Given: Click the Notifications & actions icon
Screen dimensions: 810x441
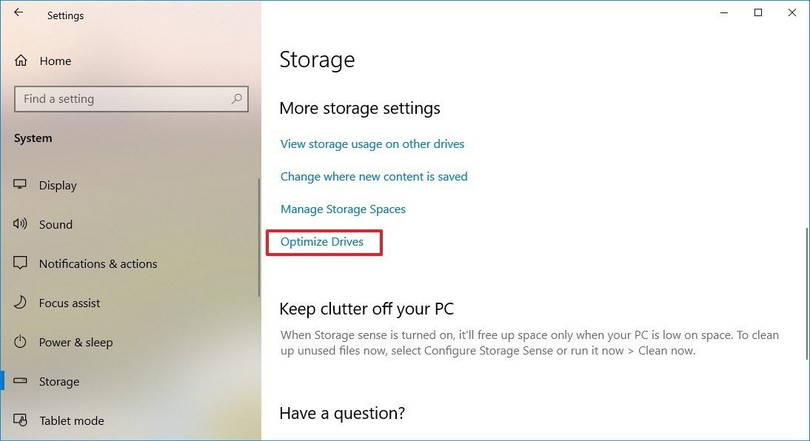Looking at the screenshot, I should coord(20,264).
